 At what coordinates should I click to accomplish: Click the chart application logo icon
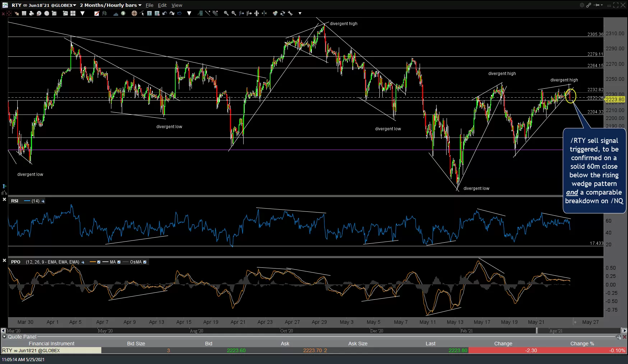coord(5,5)
